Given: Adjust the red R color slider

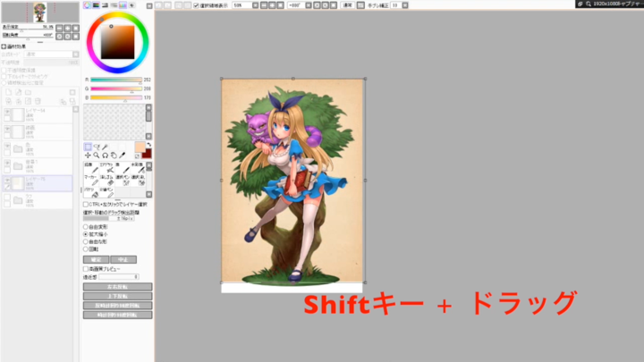Looking at the screenshot, I should click(116, 80).
